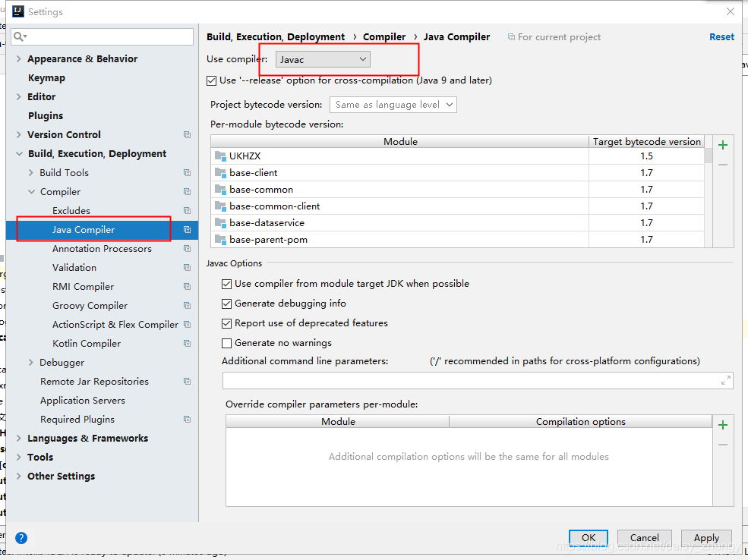Click the Apply button
Viewport: 748px width, 560px height.
pyautogui.click(x=706, y=537)
